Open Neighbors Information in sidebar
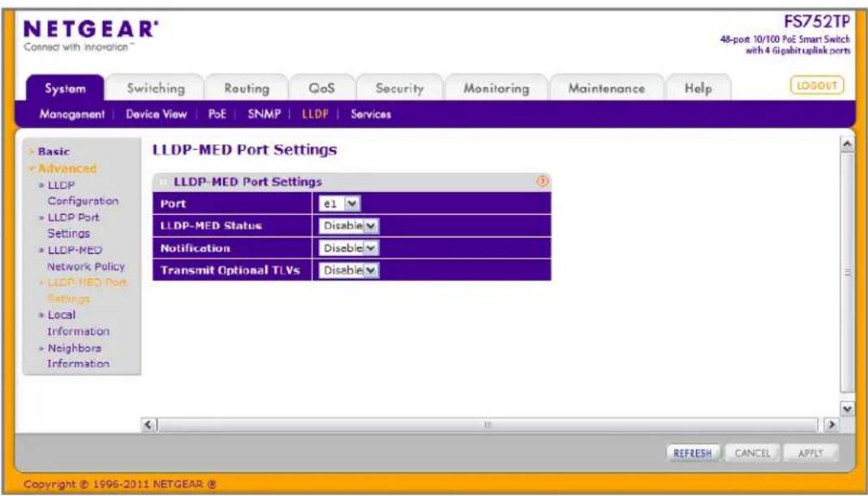868x496 pixels. click(x=78, y=356)
